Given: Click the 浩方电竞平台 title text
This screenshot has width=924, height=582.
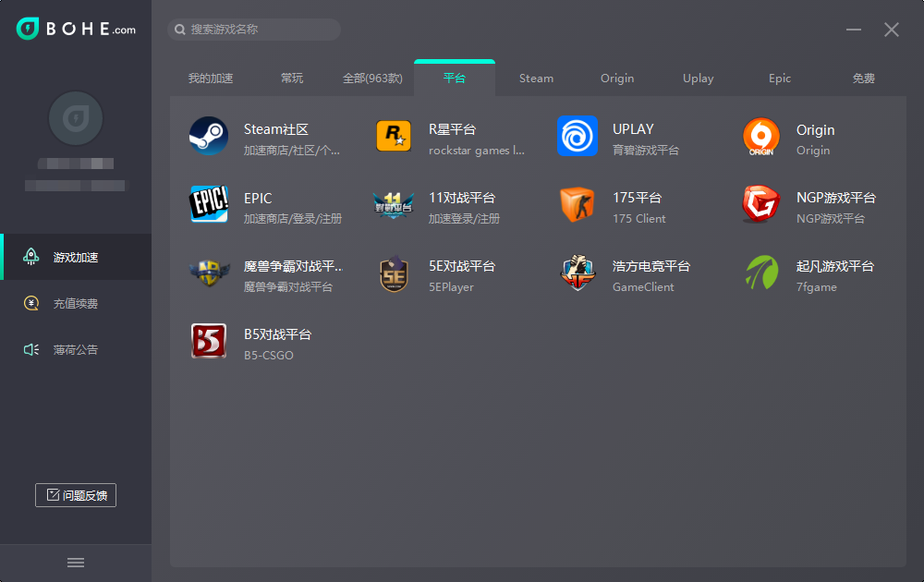Looking at the screenshot, I should tap(651, 266).
